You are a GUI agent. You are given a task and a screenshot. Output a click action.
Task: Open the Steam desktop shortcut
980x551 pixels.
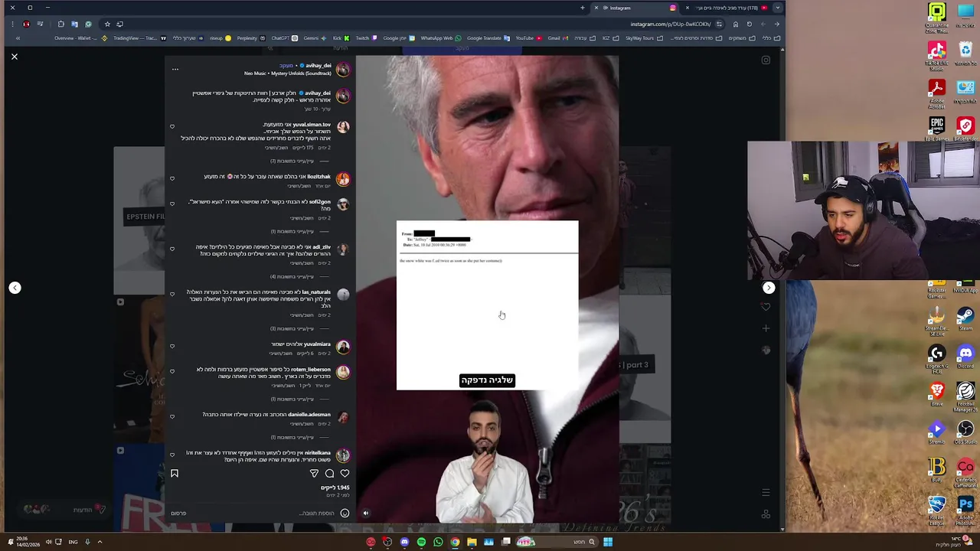pyautogui.click(x=965, y=318)
